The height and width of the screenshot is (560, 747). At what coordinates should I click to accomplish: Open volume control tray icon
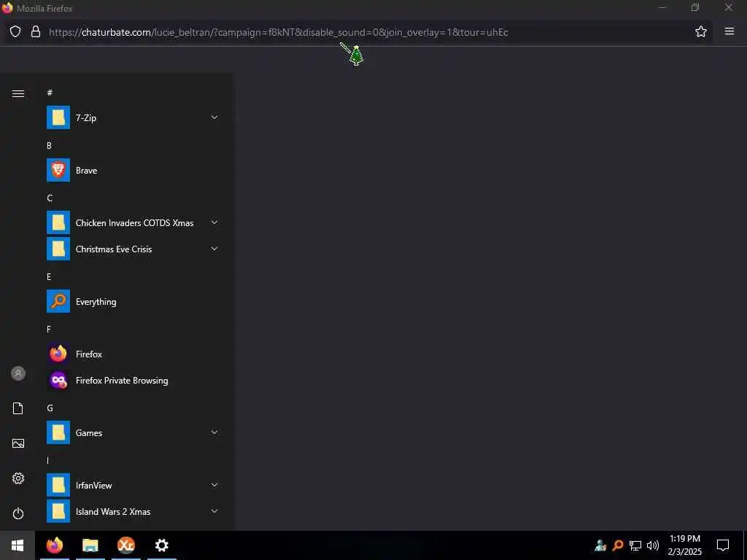653,545
